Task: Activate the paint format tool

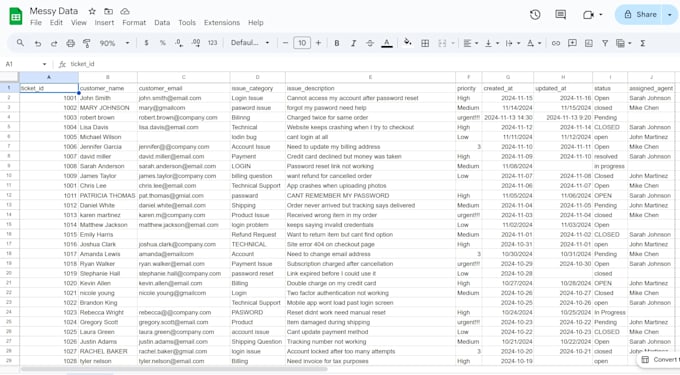Action: click(x=87, y=43)
